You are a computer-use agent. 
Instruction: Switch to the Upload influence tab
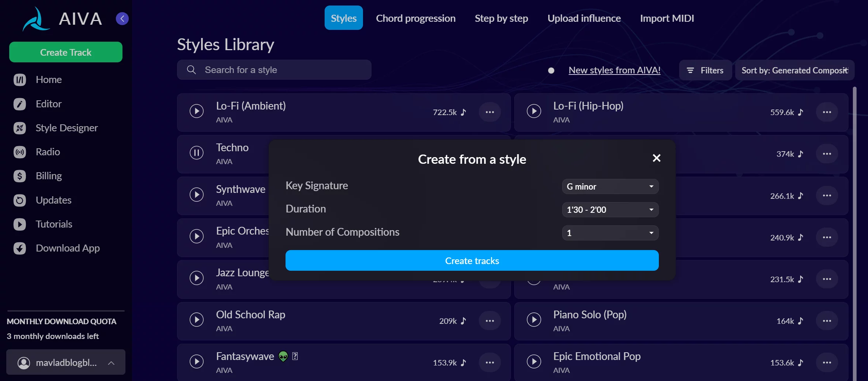pos(584,18)
